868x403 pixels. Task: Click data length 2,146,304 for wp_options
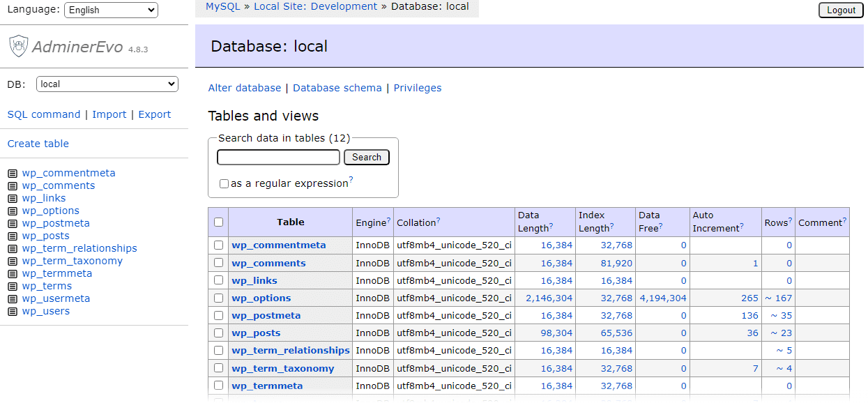pos(549,298)
